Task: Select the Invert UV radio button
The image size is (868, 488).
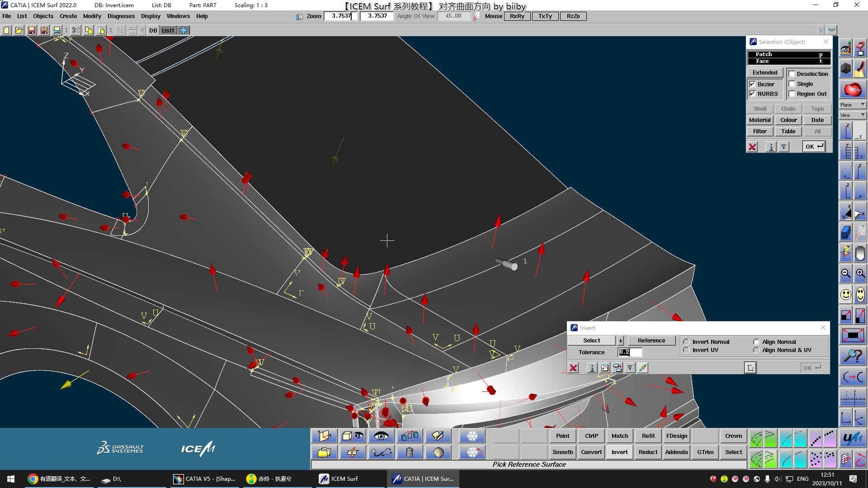Action: pos(686,350)
